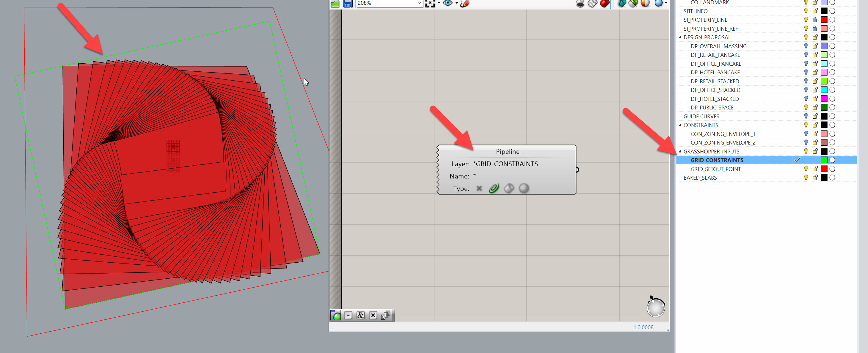The image size is (868, 353).
Task: Click the zoom extents icon beside zoom box
Action: (x=430, y=3)
